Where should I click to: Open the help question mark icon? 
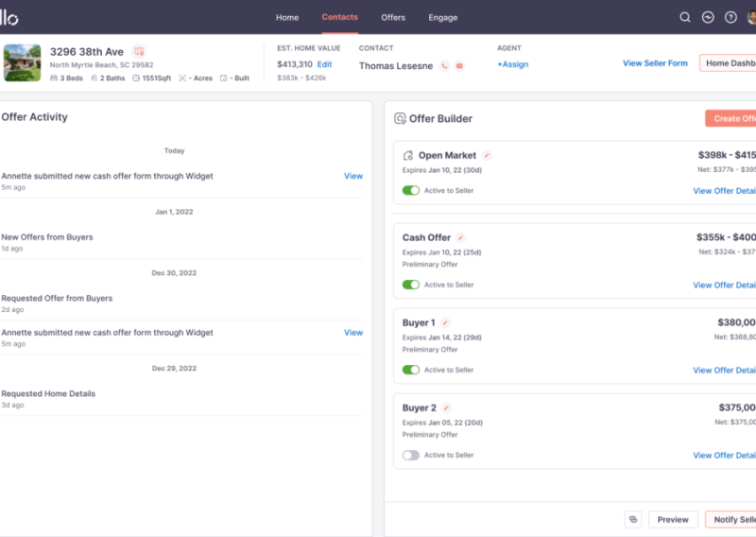coord(730,17)
